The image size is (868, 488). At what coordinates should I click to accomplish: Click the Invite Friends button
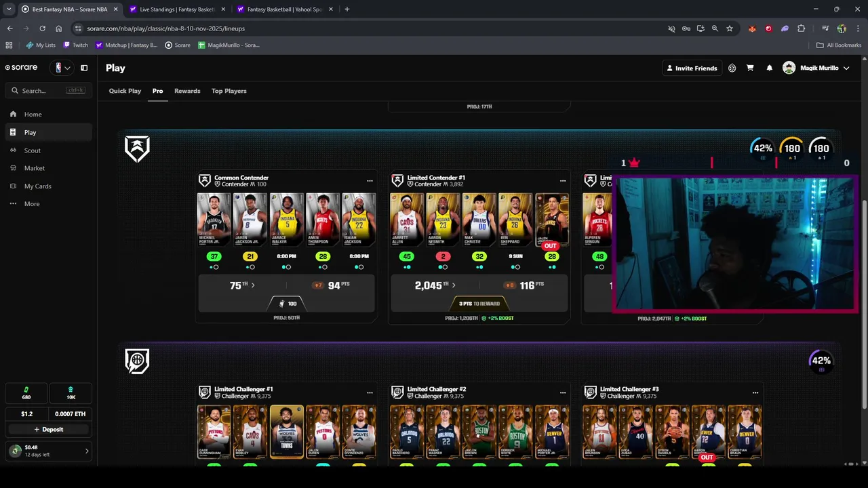[692, 68]
